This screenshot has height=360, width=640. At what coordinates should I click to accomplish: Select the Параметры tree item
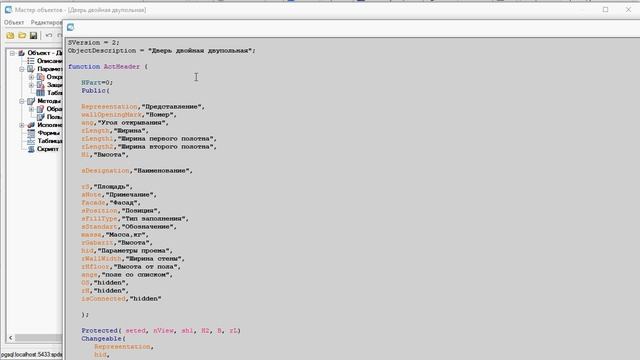click(49, 69)
